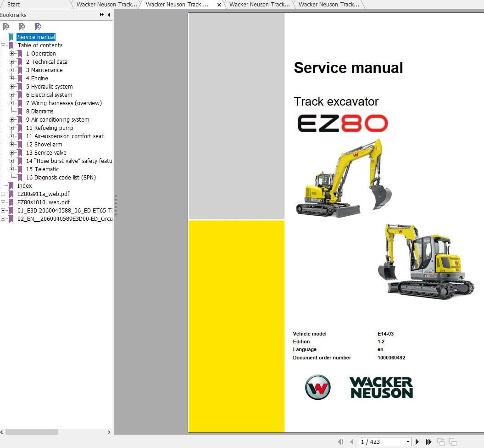Click the Service manual page heading
This screenshot has width=484, height=448.
click(349, 67)
